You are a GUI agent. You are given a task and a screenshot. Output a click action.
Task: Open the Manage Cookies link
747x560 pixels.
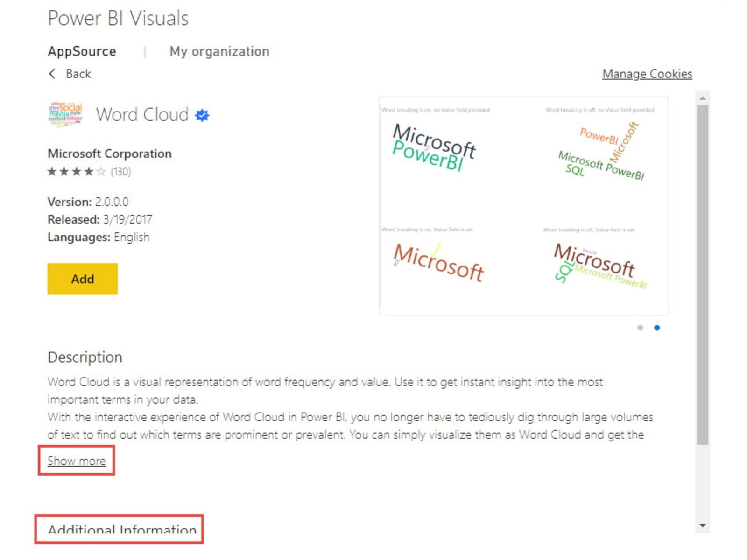(x=647, y=74)
